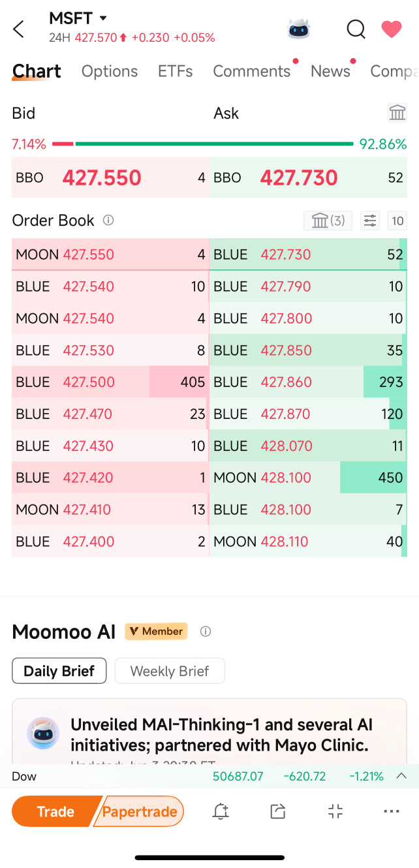This screenshot has height=868, width=419.
Task: Switch to the News tab
Action: click(330, 71)
